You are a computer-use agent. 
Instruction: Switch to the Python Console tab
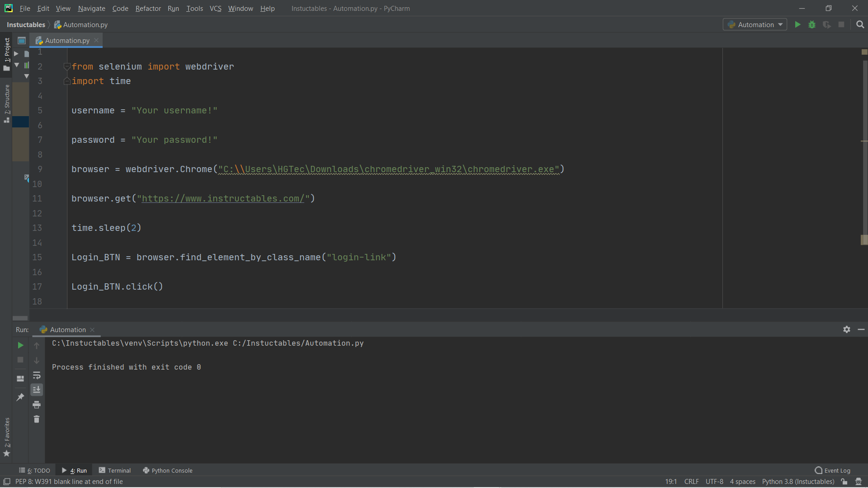[x=172, y=470]
